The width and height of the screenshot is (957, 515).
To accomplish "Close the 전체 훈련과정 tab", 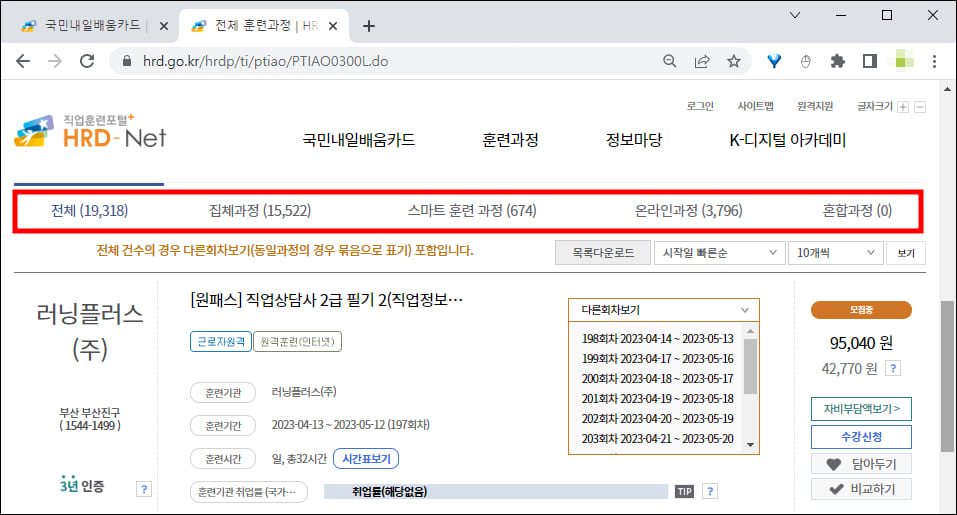I will point(333,26).
